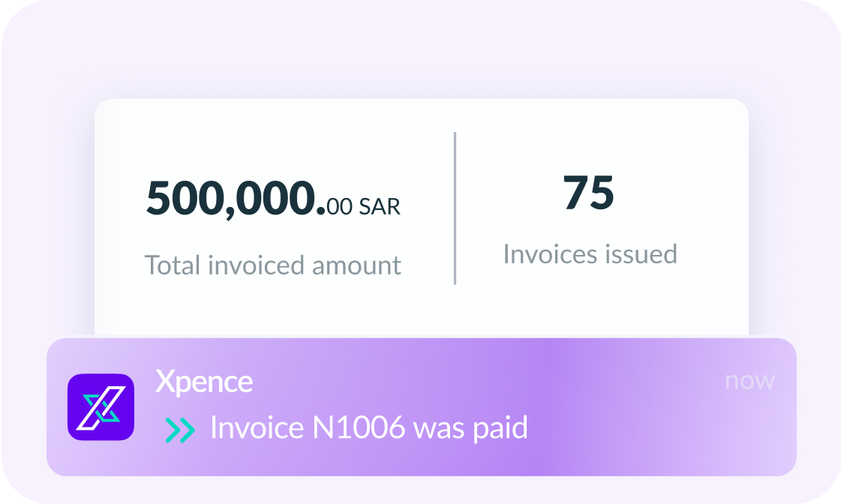841x504 pixels.
Task: Click the 500,000 total amount figure
Action: 234,199
